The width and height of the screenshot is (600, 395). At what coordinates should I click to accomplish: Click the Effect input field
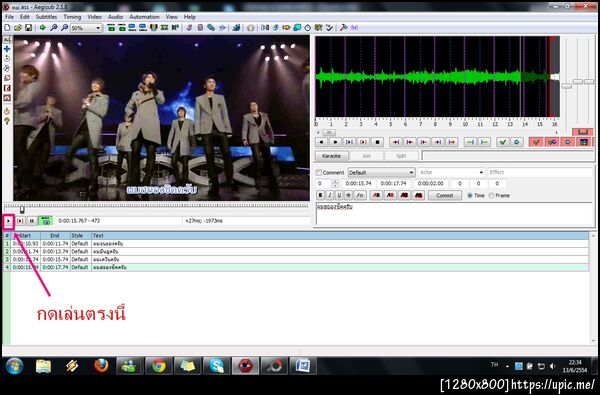[x=540, y=173]
